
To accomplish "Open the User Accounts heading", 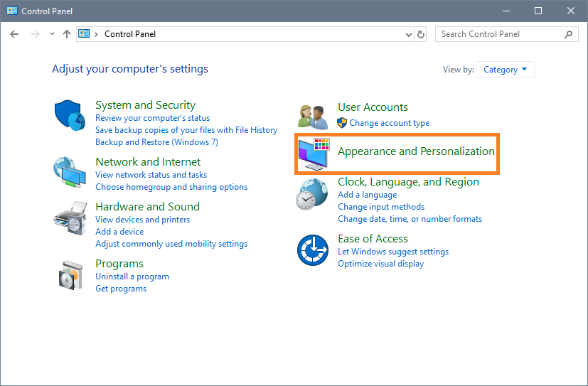I will click(x=373, y=107).
